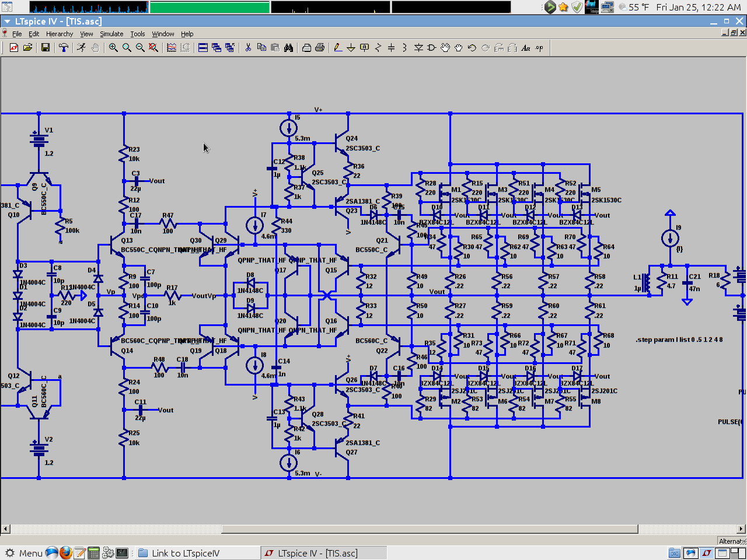Launch Firefox from the taskbar
The height and width of the screenshot is (560, 747).
[x=66, y=553]
